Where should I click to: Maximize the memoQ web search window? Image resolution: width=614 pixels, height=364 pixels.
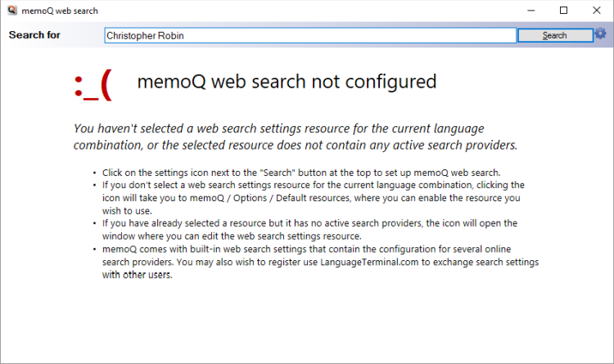563,11
